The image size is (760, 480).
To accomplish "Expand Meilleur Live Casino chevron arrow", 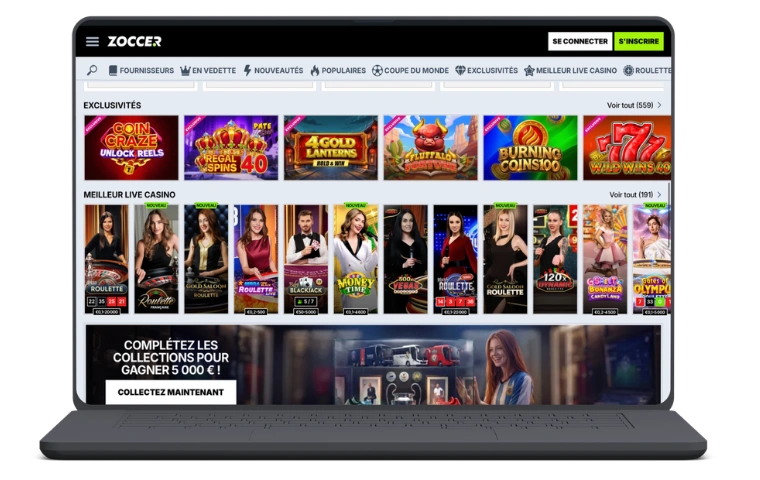I will click(659, 194).
